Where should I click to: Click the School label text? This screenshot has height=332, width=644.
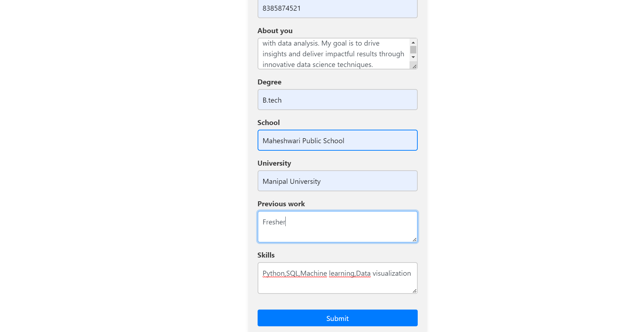click(x=269, y=123)
